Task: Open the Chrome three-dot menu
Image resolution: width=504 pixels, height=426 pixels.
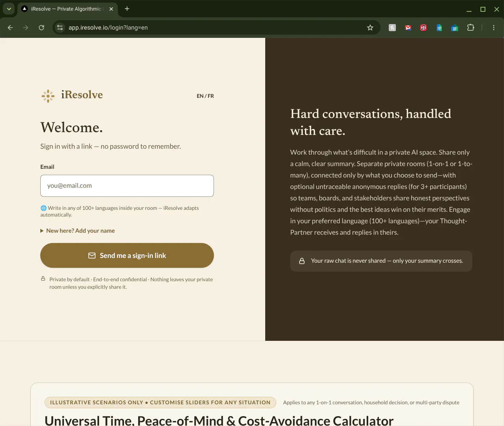Action: (494, 28)
